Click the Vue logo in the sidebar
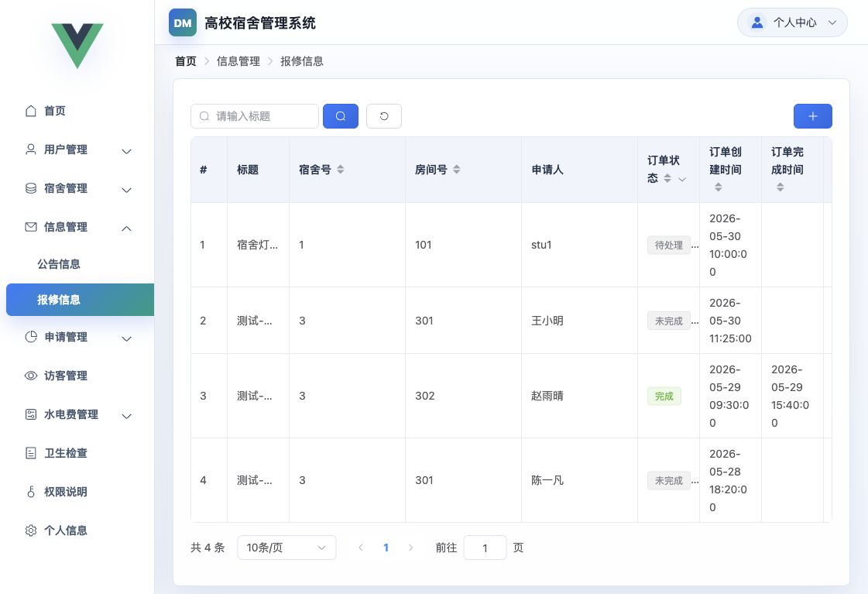This screenshot has width=868, height=594. coord(77,46)
